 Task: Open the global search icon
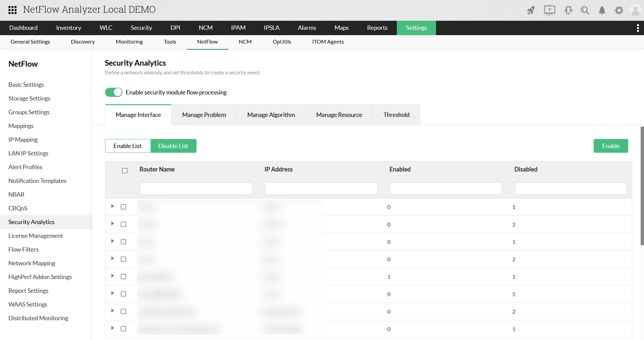[585, 10]
